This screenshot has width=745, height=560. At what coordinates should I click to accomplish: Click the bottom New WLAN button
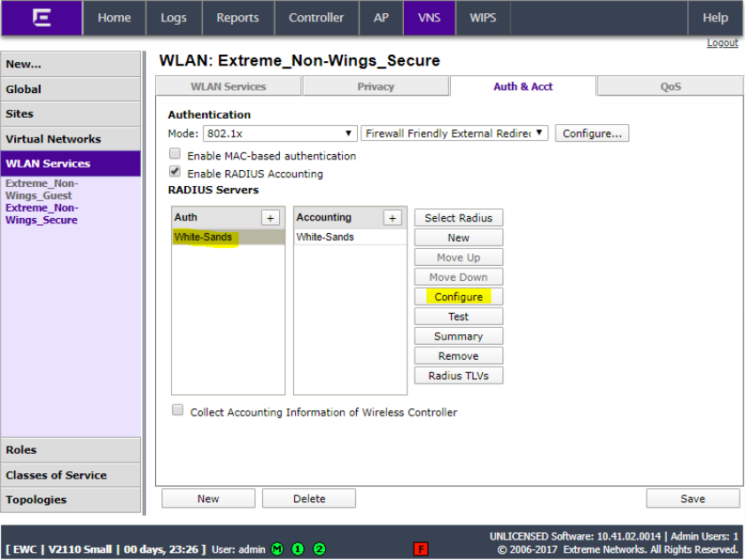tap(208, 499)
